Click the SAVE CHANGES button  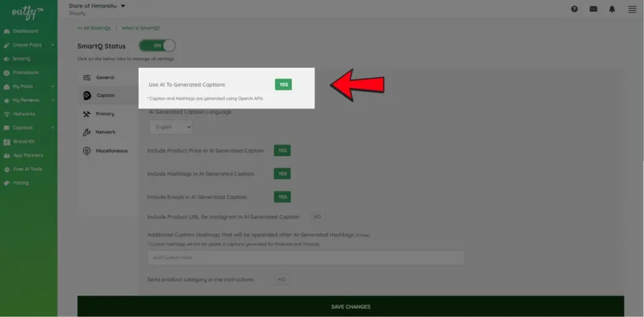pyautogui.click(x=350, y=307)
